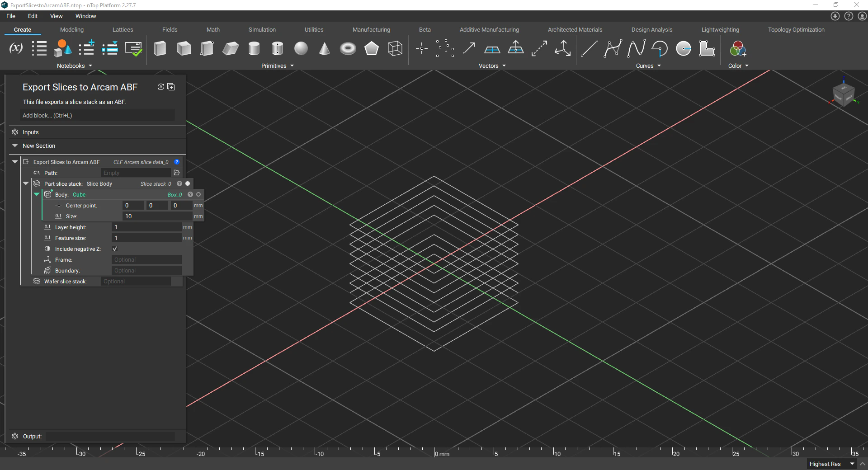Open the Notebooks dropdown
868x470 pixels.
75,66
